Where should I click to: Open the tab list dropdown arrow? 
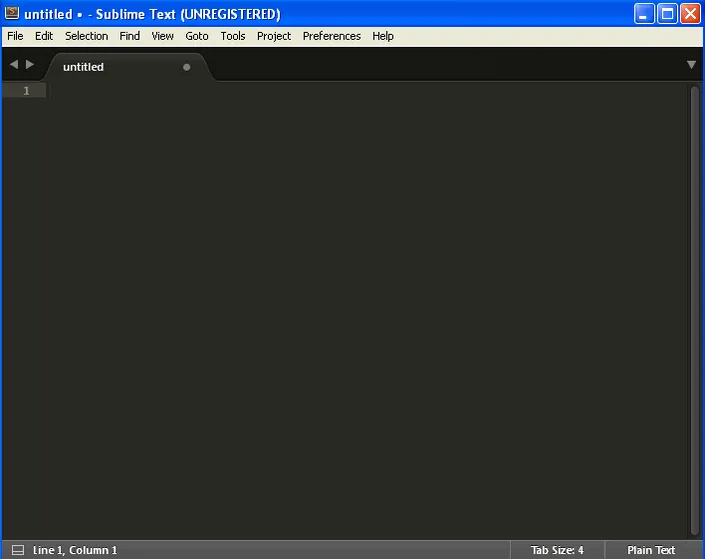691,65
